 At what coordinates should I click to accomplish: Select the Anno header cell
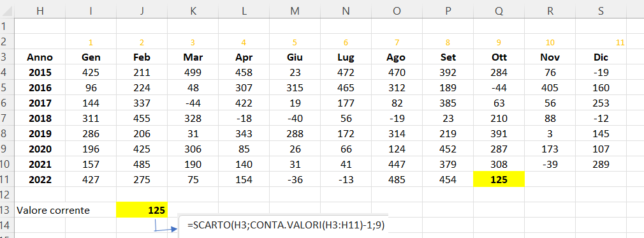click(x=40, y=57)
